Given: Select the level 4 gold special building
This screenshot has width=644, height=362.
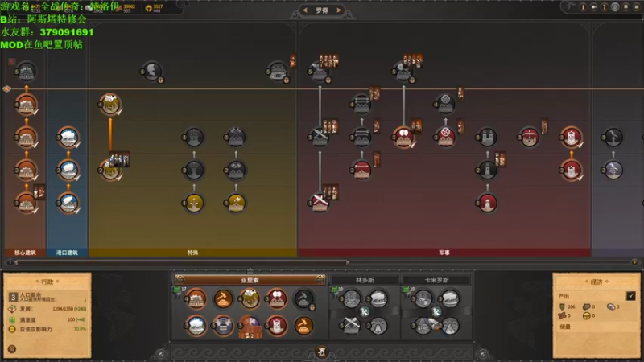Looking at the screenshot, I should coord(110,105).
